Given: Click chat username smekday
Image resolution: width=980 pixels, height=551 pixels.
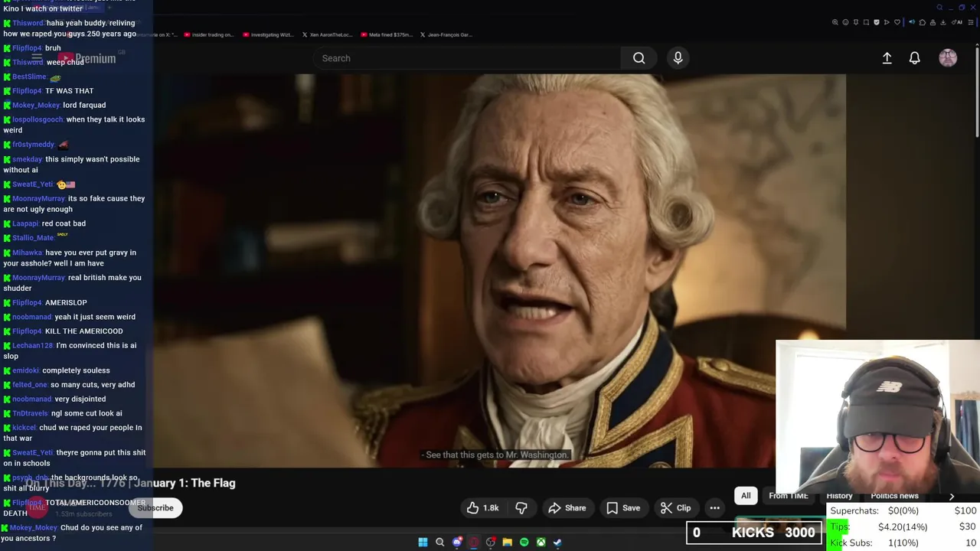Looking at the screenshot, I should (28, 159).
